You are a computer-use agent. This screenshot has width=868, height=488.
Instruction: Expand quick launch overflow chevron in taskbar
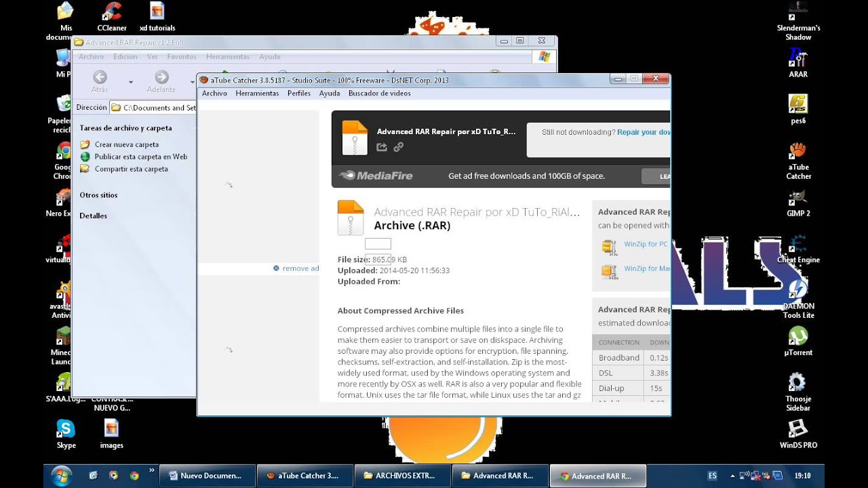click(x=151, y=470)
